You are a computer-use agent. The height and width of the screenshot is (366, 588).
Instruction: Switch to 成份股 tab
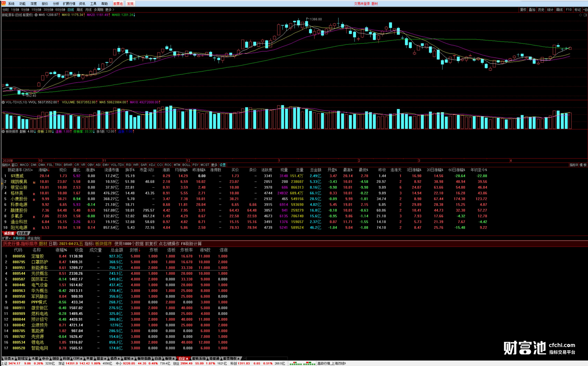[9, 234]
